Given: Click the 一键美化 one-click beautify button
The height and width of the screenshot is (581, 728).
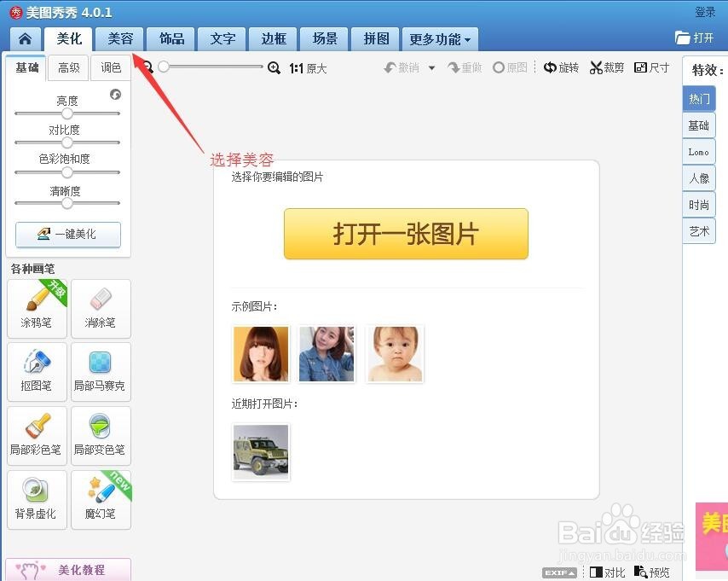Looking at the screenshot, I should pyautogui.click(x=68, y=235).
